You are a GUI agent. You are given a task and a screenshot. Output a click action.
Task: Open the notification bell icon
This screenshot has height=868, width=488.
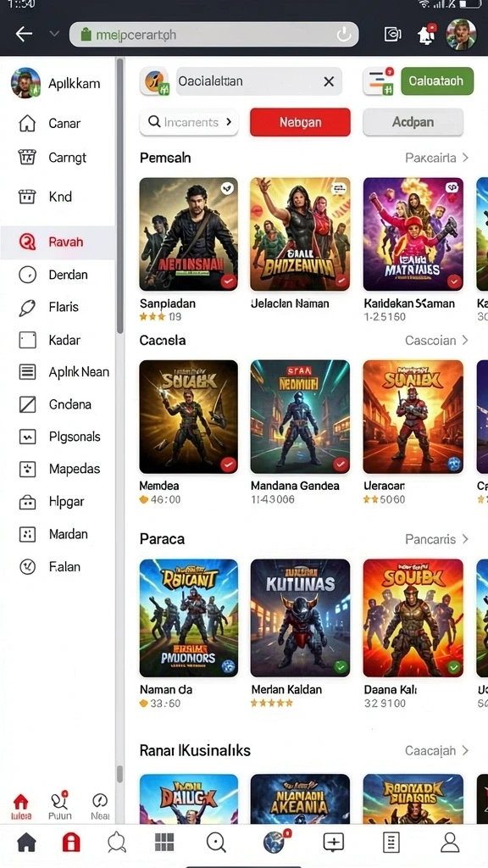[x=425, y=34]
